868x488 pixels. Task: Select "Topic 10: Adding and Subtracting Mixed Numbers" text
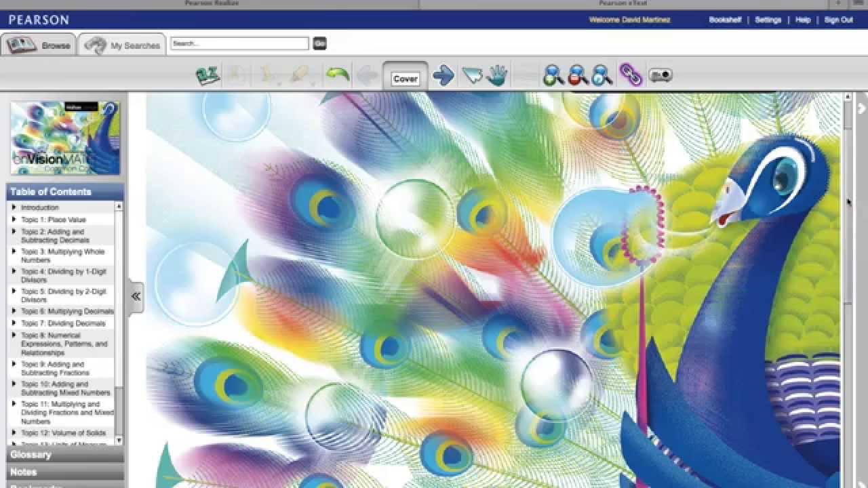tap(65, 388)
